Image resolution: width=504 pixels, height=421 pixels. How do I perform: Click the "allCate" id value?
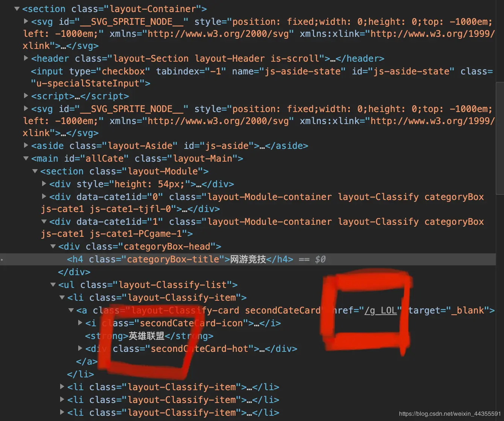pyautogui.click(x=105, y=159)
